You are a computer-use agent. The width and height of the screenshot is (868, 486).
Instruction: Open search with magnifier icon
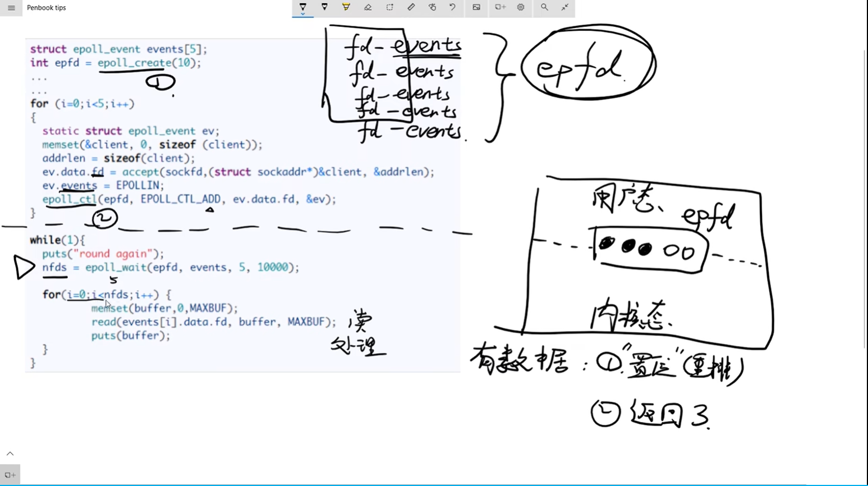click(x=544, y=7)
